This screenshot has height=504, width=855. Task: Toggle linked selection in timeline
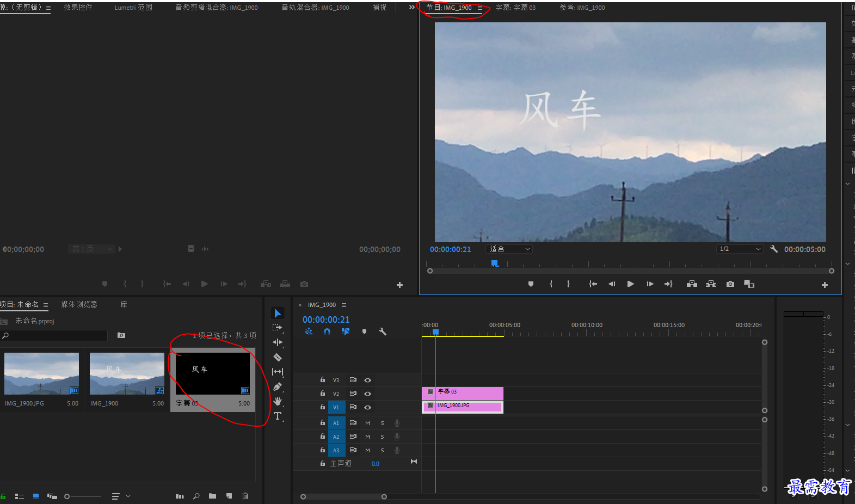click(x=346, y=331)
